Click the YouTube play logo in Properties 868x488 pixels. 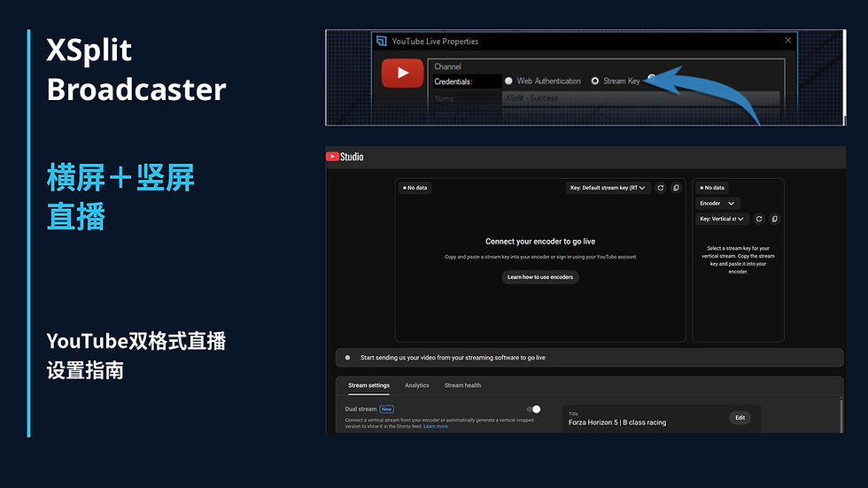click(x=402, y=73)
